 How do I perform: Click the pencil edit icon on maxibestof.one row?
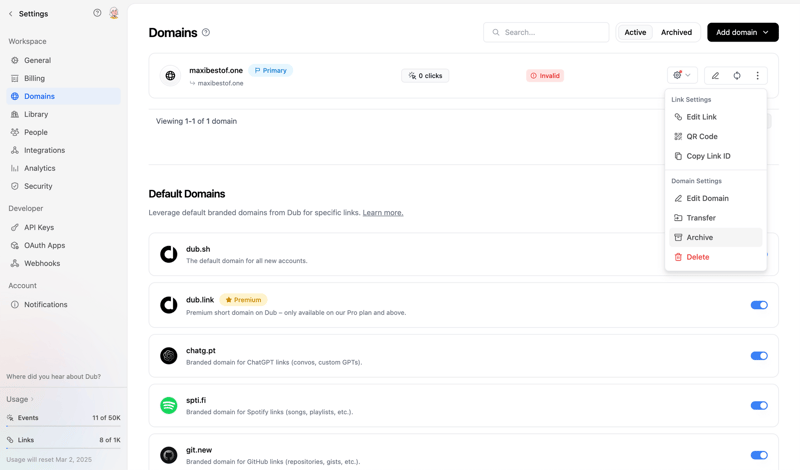(x=715, y=76)
